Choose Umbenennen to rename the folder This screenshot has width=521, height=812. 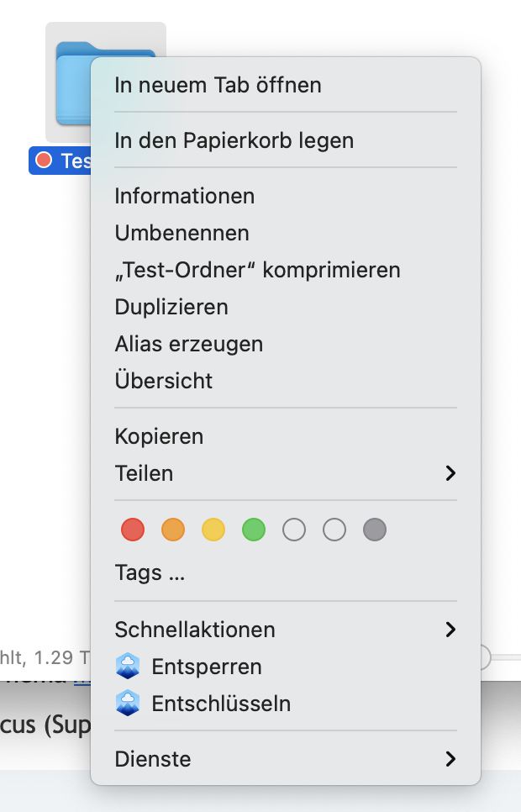182,233
